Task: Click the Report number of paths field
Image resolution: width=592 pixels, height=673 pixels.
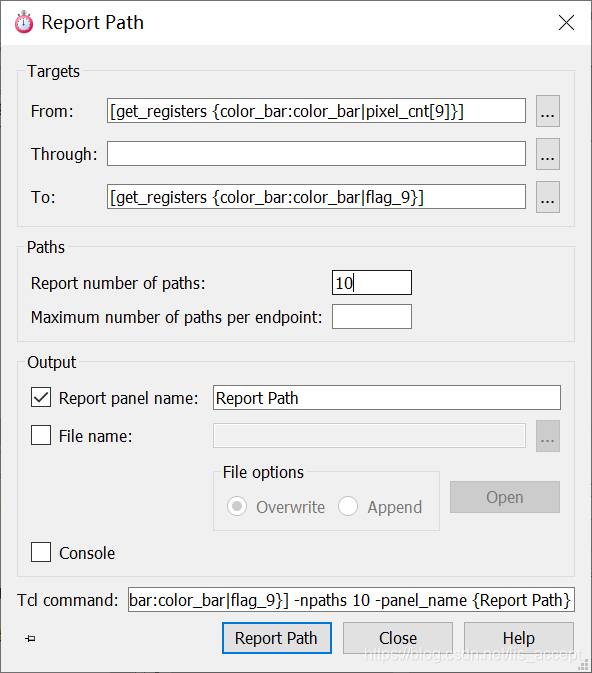Action: tap(372, 282)
